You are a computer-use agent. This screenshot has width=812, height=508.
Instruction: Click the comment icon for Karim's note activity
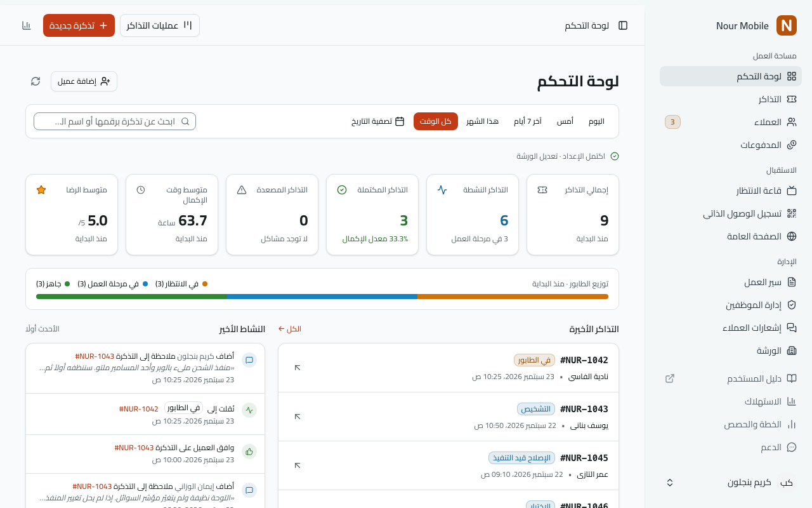point(249,360)
